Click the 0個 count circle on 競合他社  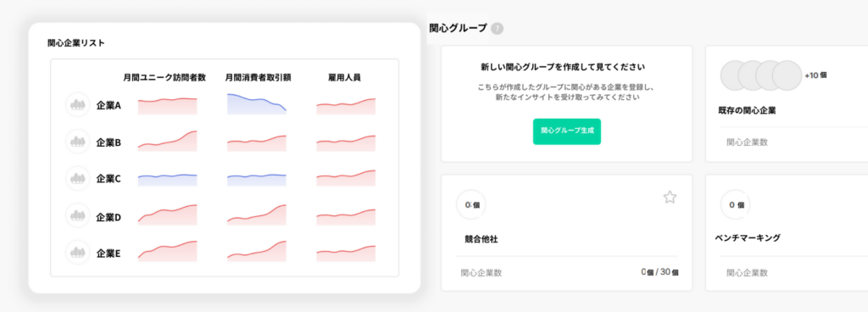[x=471, y=204]
